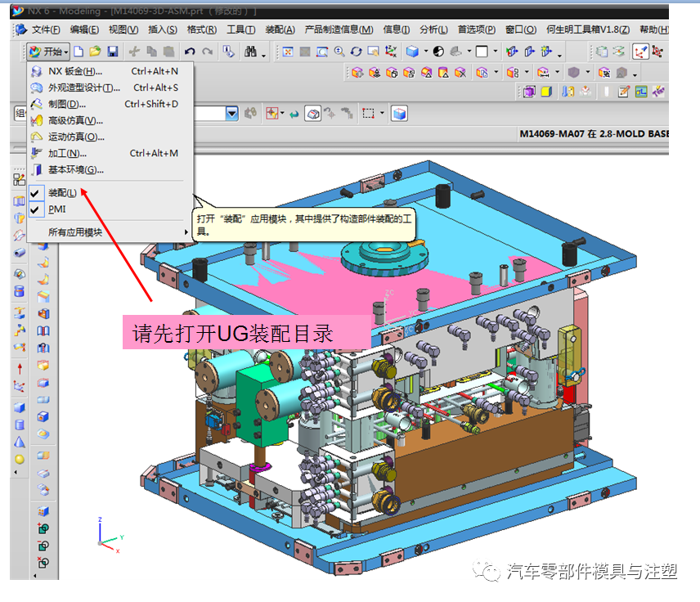This screenshot has height=602, width=700.
Task: Click the purple wireframe cube icon
Action: click(x=529, y=92)
